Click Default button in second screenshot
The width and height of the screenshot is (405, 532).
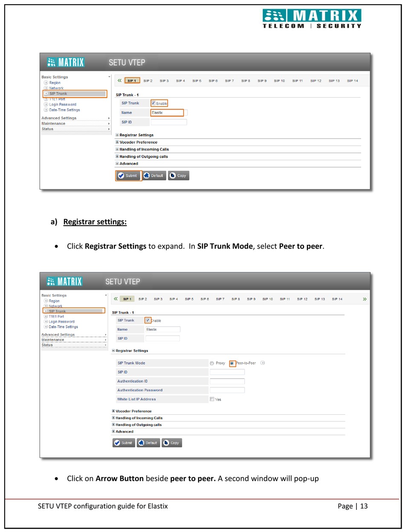point(148,443)
